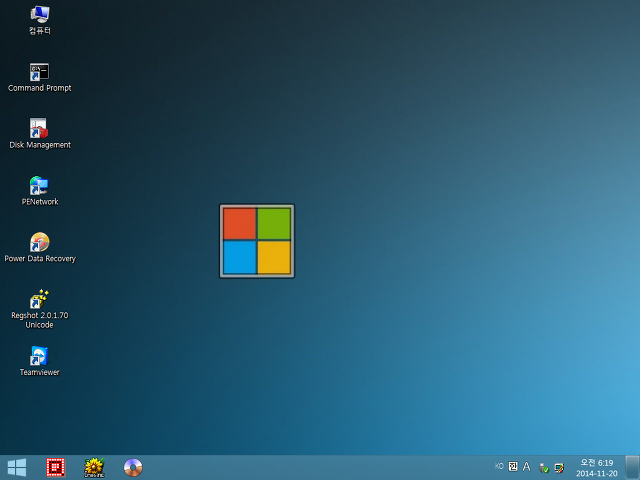640x480 pixels.
Task: Open the clock showing 오전 6:19
Action: [x=597, y=468]
